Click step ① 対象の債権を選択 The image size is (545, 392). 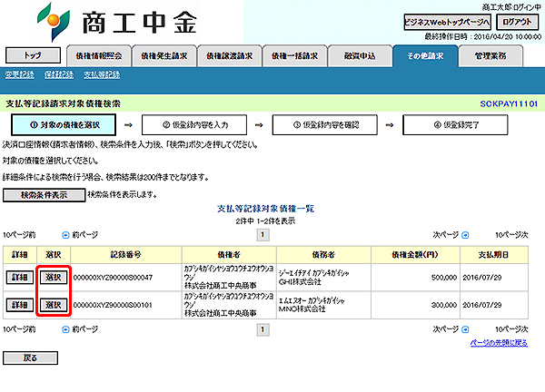64,125
